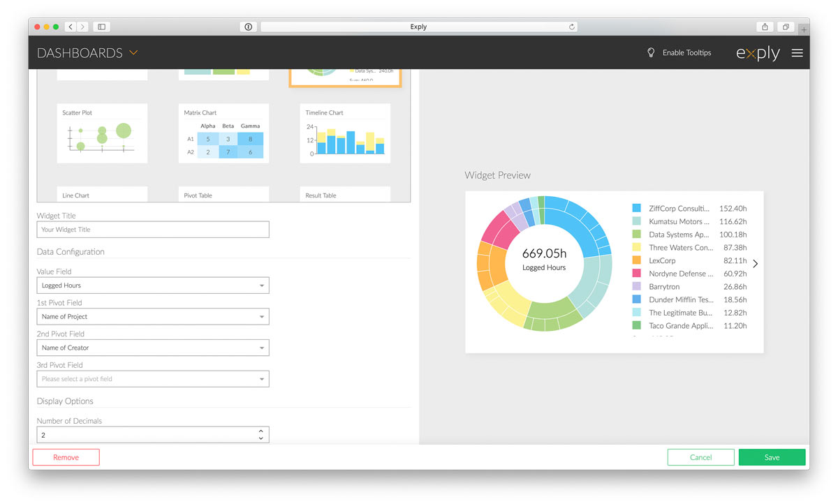The width and height of the screenshot is (838, 504).
Task: Show all tabs in Safari
Action: tap(786, 27)
